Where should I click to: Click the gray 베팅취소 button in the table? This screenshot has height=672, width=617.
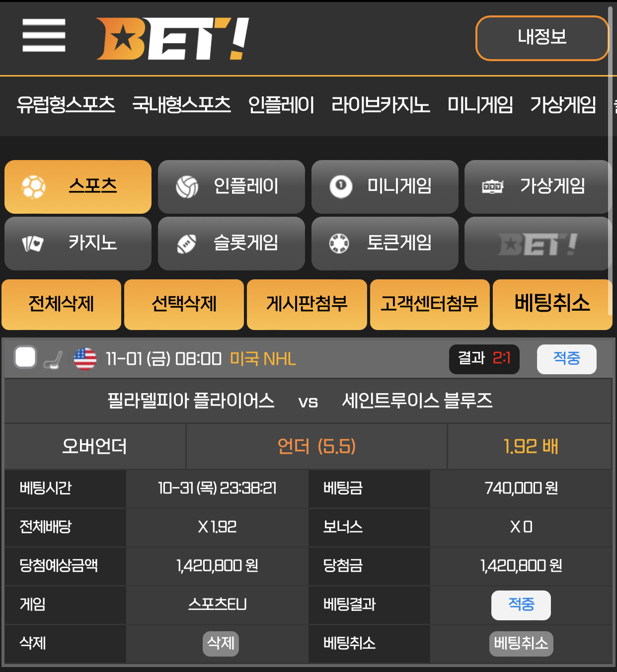[x=521, y=644]
